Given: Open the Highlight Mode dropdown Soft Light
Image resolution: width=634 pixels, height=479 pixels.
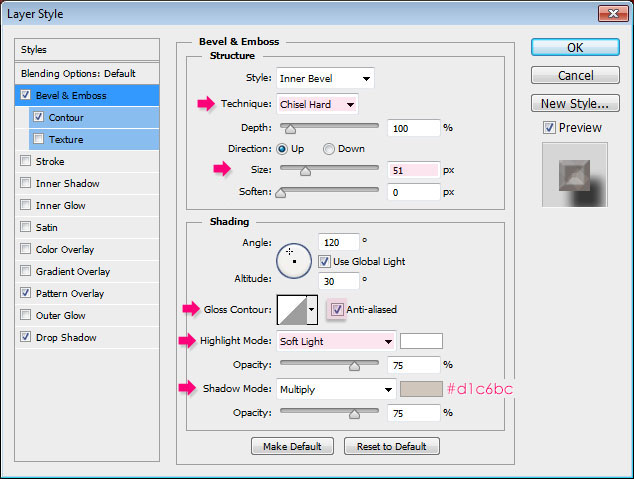Looking at the screenshot, I should point(336,342).
